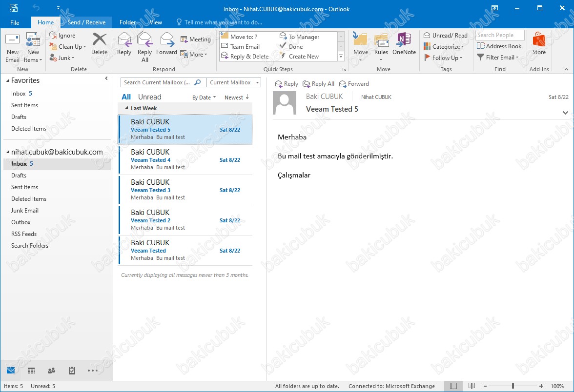Switch to the View tab

[x=156, y=22]
